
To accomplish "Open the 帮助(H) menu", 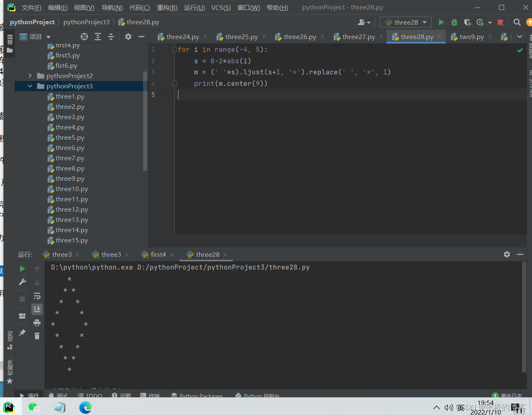I will tap(277, 7).
